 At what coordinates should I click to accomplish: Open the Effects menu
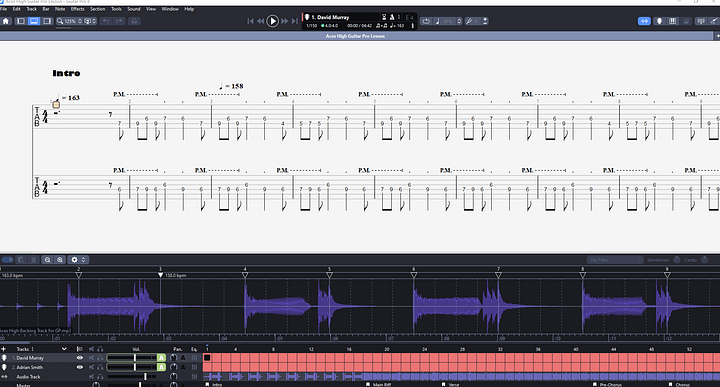coord(77,9)
